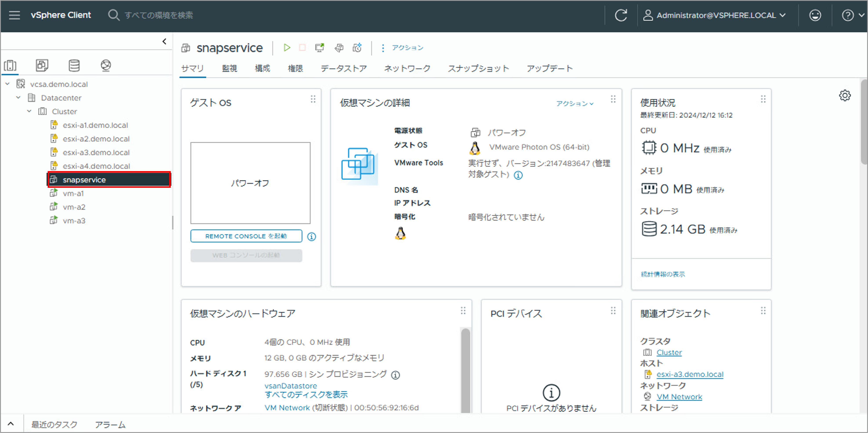Power on the snapservice VM
The image size is (868, 433).
click(287, 48)
